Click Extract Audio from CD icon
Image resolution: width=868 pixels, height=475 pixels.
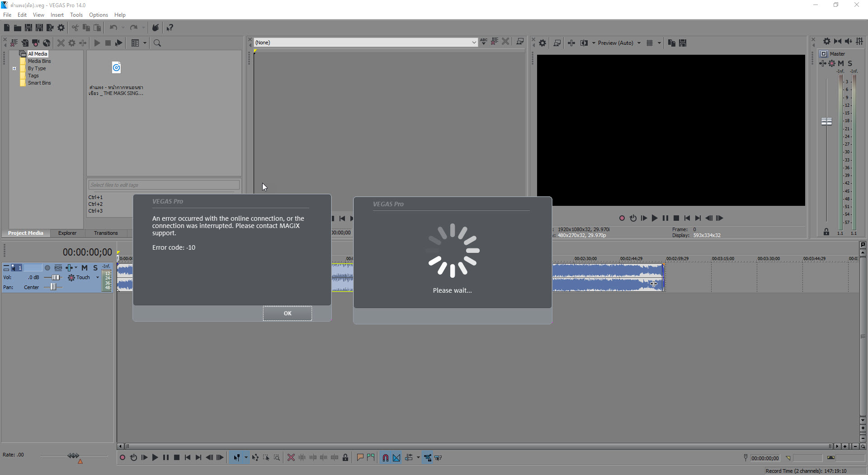click(47, 43)
